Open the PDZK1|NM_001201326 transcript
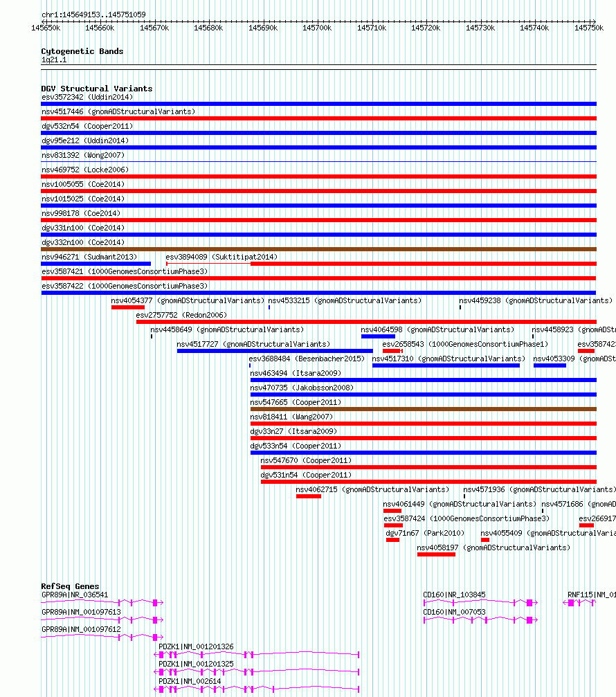 [196, 646]
